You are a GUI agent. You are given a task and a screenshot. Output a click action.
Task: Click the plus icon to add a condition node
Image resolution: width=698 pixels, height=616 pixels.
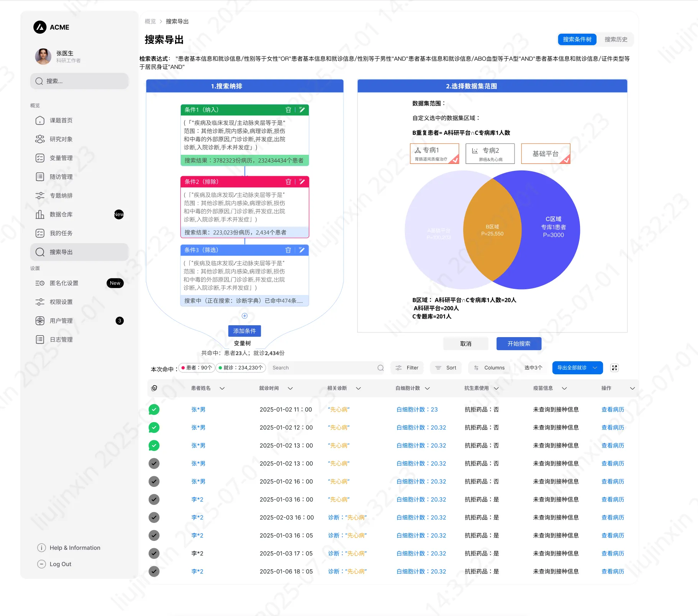[244, 316]
